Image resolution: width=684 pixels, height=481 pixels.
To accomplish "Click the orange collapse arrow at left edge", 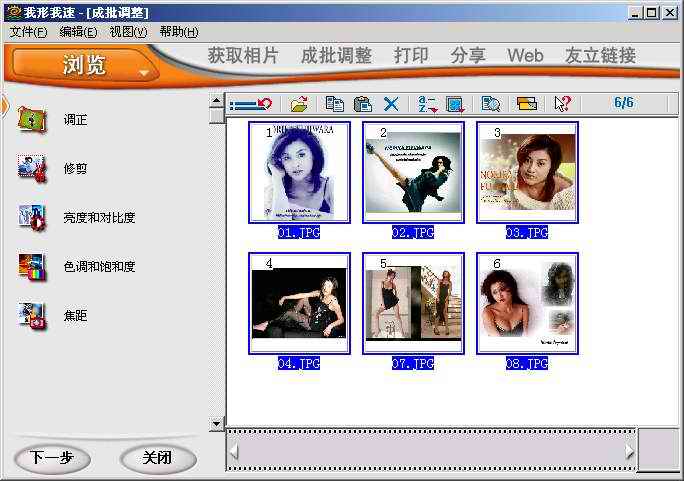I will pos(4,105).
